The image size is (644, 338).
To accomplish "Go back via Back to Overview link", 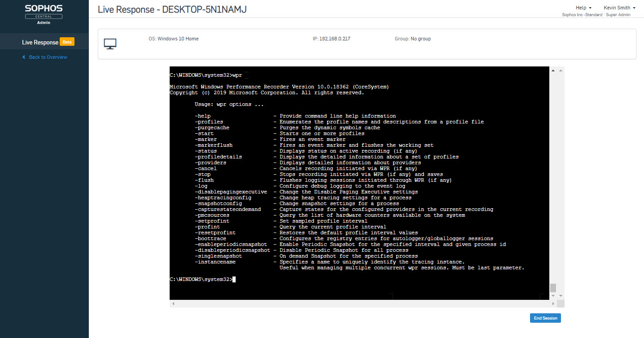I will [x=48, y=57].
